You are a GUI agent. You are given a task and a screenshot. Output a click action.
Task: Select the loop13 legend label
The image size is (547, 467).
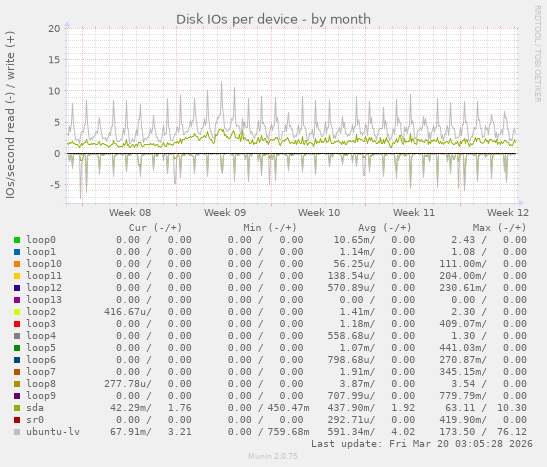click(44, 300)
